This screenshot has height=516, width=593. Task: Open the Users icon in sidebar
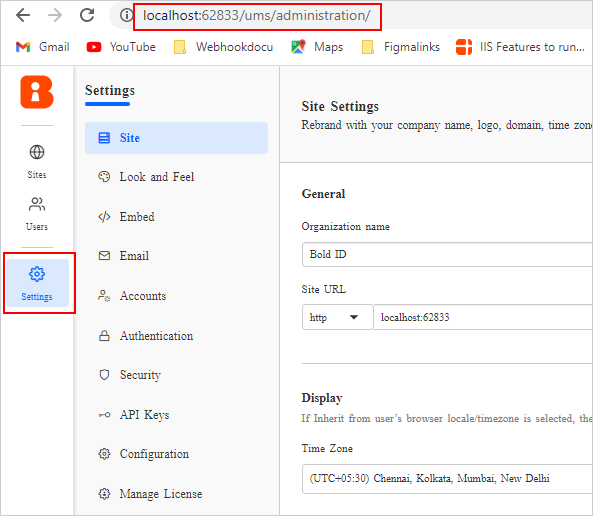click(x=37, y=205)
